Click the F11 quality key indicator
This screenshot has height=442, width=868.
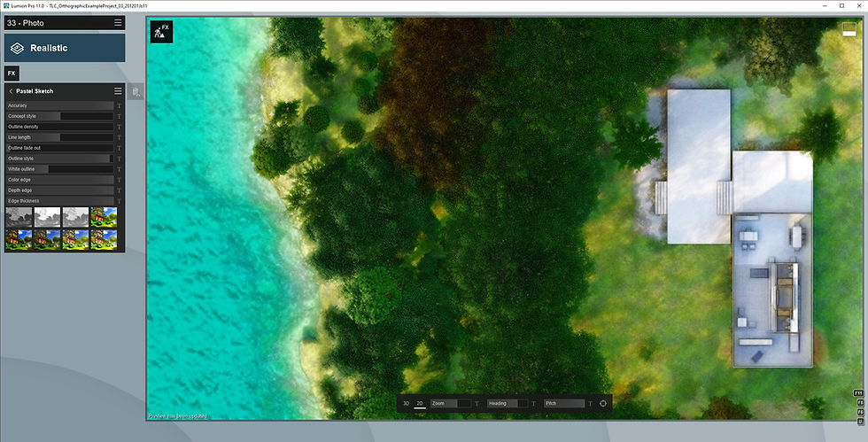click(858, 393)
